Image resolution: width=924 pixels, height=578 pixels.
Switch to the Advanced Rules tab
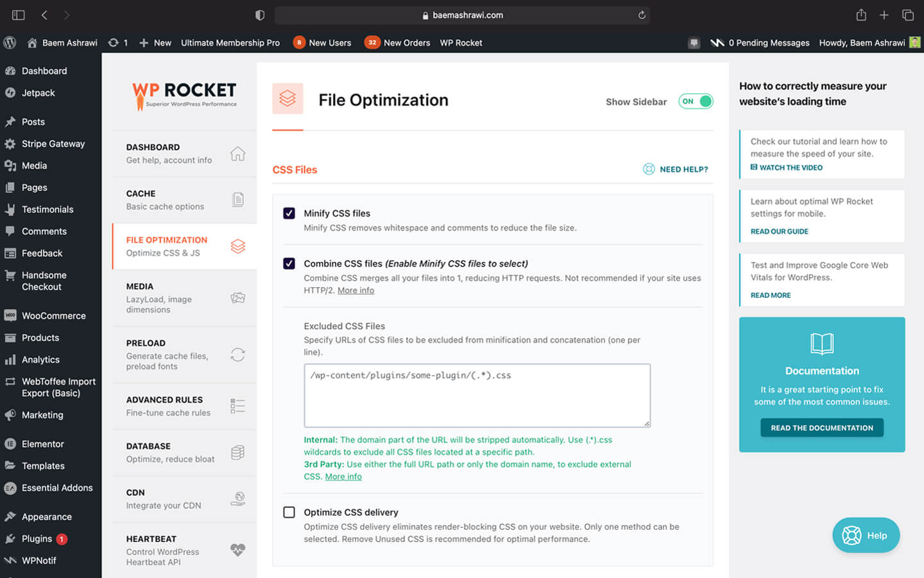click(x=185, y=406)
